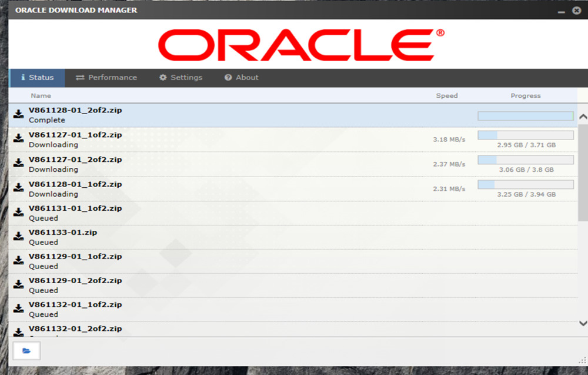The width and height of the screenshot is (588, 375).
Task: Click download icon beside V861128-01_2of2.zip
Action: [x=19, y=115]
